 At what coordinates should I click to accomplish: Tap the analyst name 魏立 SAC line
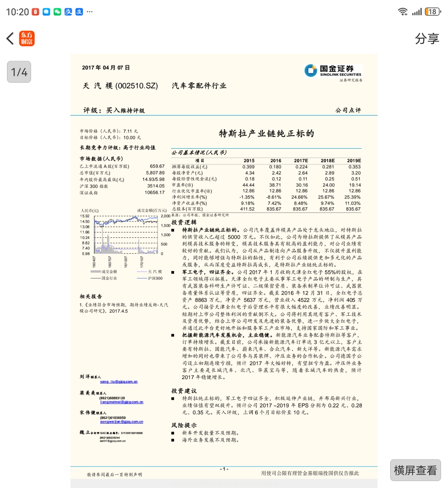click(111, 432)
